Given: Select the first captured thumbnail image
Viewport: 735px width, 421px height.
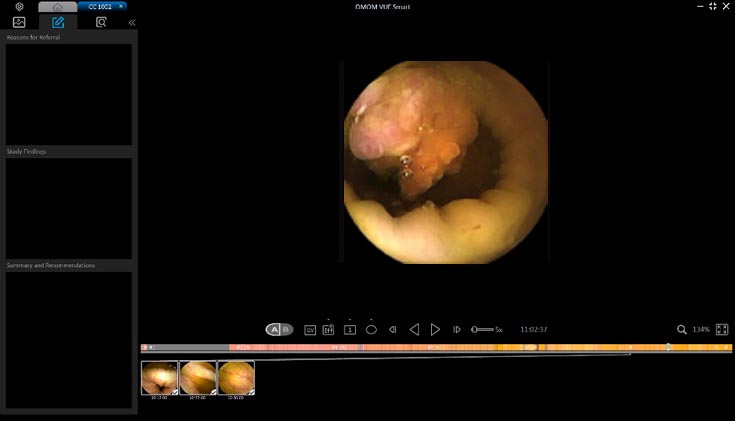Looking at the screenshot, I should tap(159, 378).
